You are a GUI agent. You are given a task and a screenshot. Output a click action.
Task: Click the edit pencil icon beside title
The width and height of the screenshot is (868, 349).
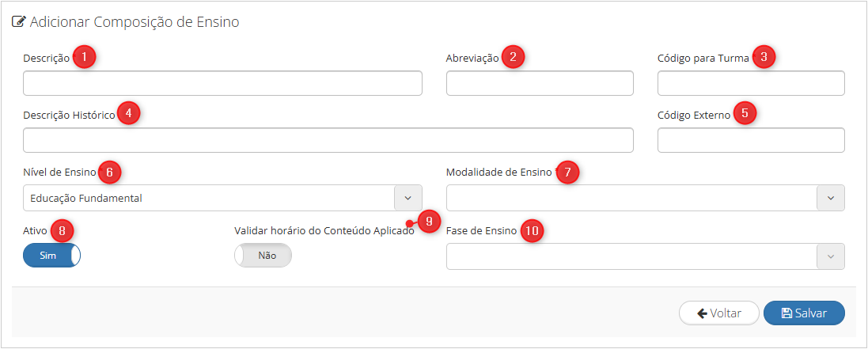pyautogui.click(x=19, y=22)
